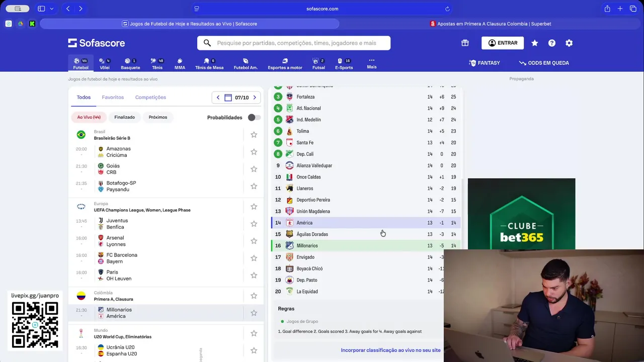Favorite the Brasileirão Série B league
The width and height of the screenshot is (644, 362).
(254, 135)
